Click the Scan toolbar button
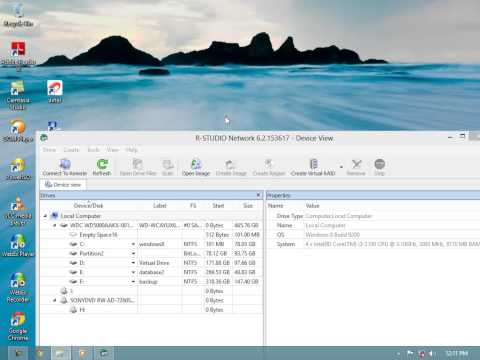Viewport: 480px width, 360px height. click(x=168, y=167)
